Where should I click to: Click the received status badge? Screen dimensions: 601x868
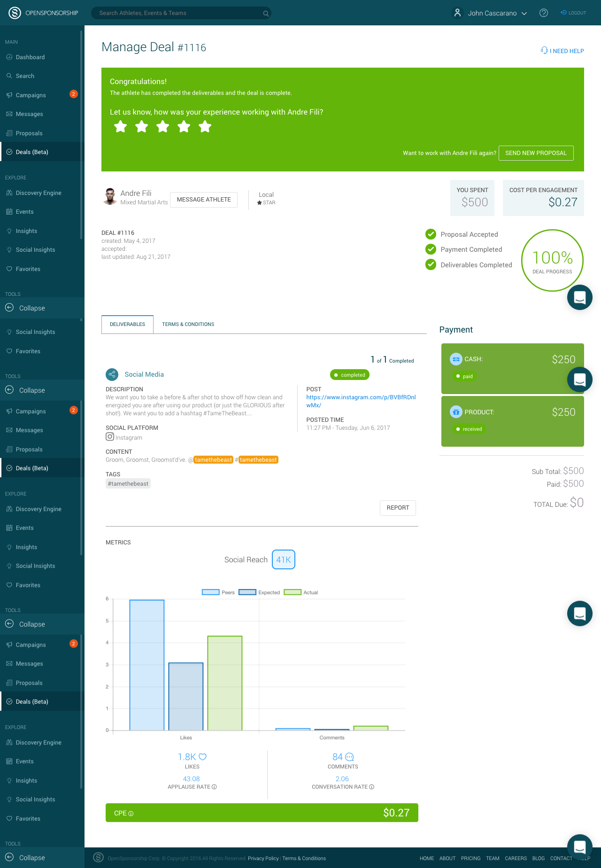click(x=469, y=429)
